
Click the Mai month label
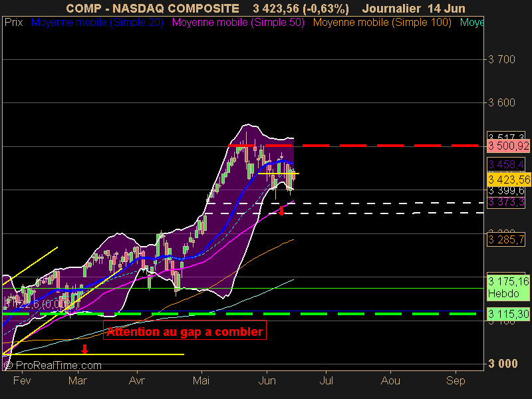pos(201,380)
